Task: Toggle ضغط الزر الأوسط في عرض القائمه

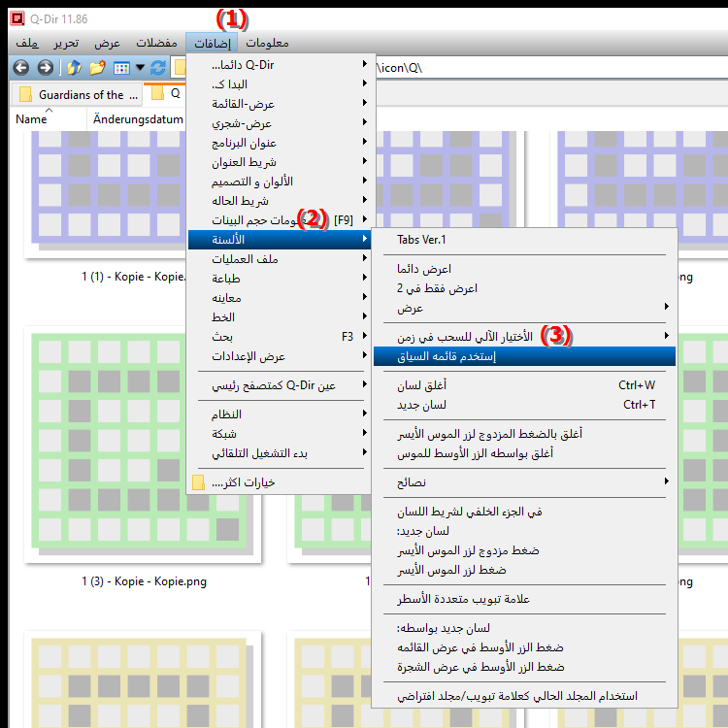Action: [x=524, y=647]
